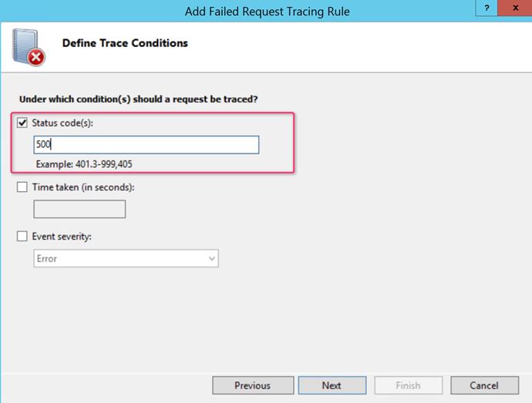Open the Event severity dropdown arrow
This screenshot has height=403, width=532.
point(211,259)
